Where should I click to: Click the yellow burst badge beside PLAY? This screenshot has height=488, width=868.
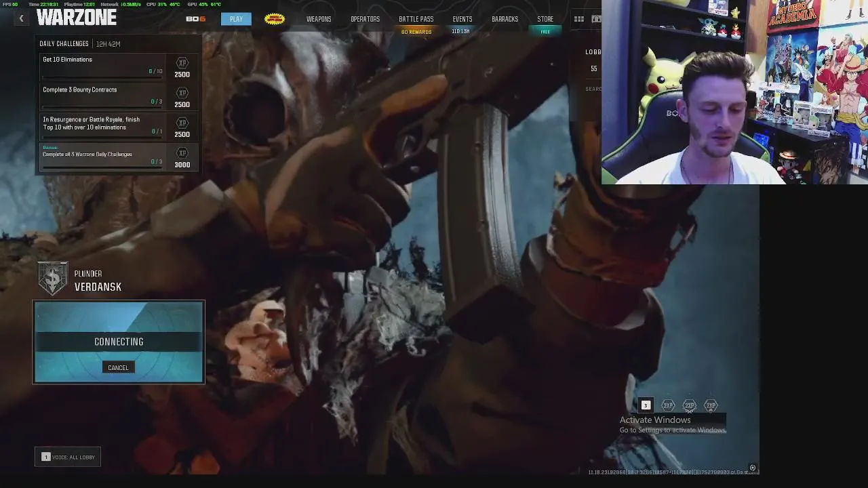275,19
